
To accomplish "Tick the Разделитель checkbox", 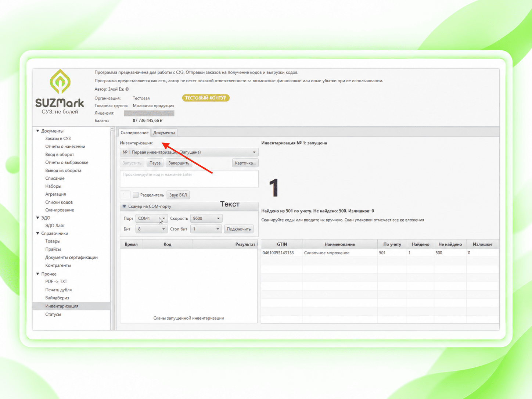I will (x=136, y=195).
